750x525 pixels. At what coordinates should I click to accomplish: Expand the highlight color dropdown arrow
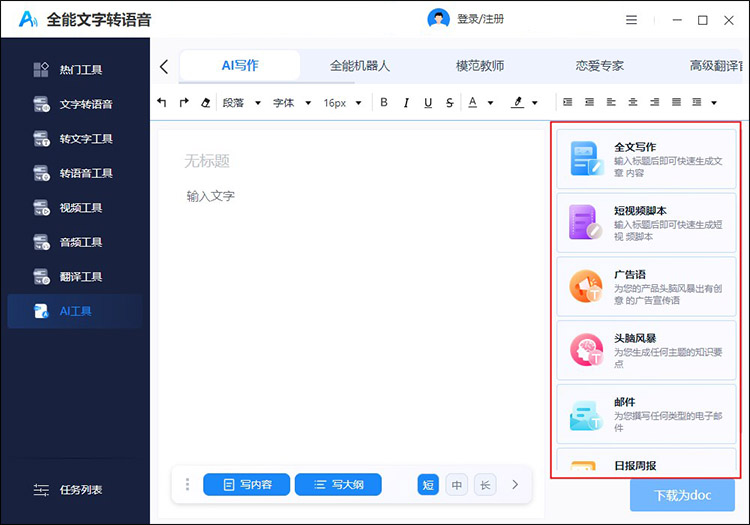coord(535,103)
